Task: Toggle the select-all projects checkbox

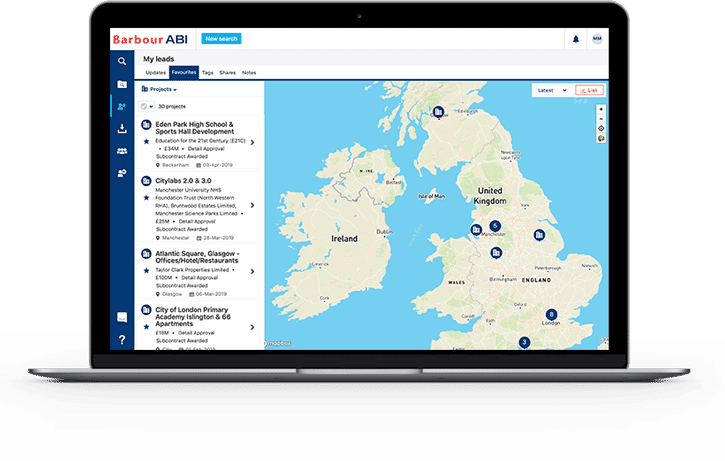Action: coord(144,106)
